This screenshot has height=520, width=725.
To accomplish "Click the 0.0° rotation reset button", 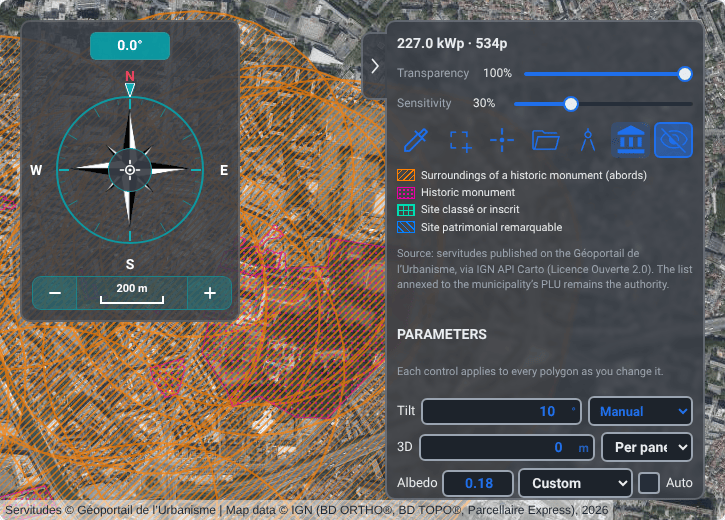I will [130, 46].
